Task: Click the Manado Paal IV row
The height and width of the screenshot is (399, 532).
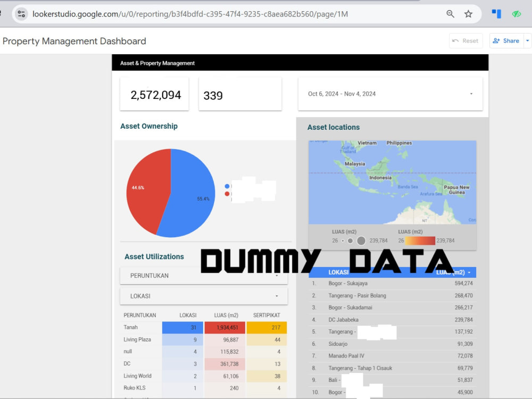Action: point(392,356)
